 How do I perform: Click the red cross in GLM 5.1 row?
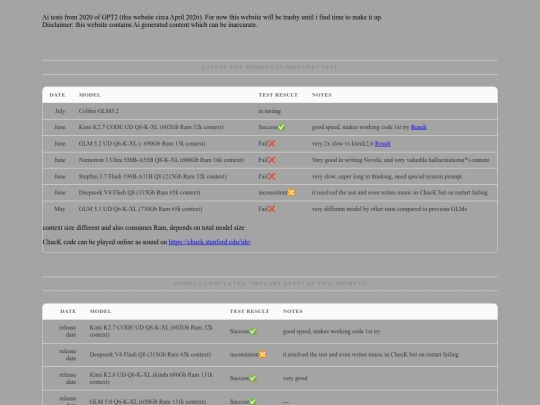click(x=271, y=209)
